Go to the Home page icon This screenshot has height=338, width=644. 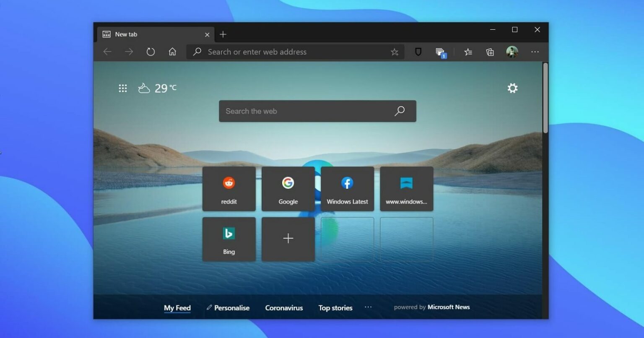click(x=172, y=52)
